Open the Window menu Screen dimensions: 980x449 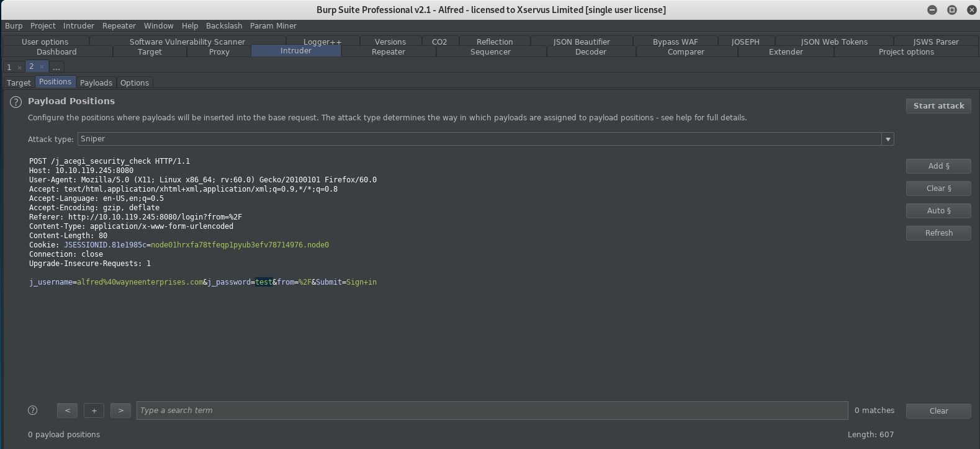pyautogui.click(x=159, y=26)
